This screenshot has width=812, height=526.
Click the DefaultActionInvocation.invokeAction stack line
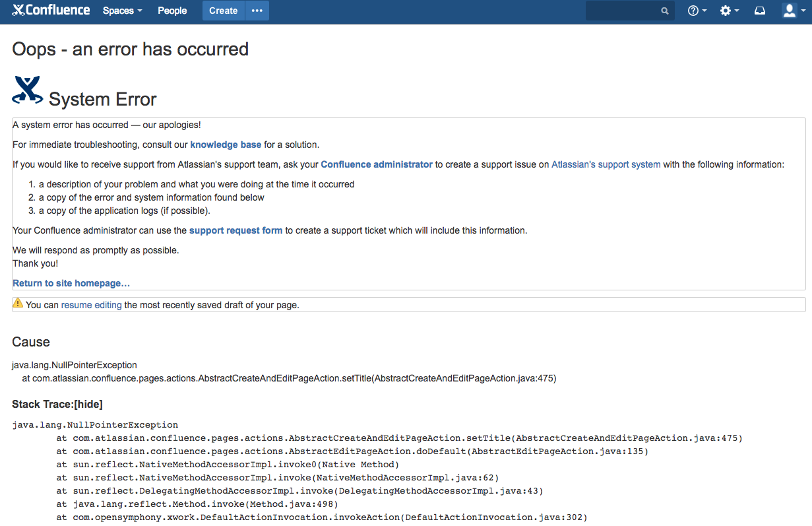click(322, 517)
